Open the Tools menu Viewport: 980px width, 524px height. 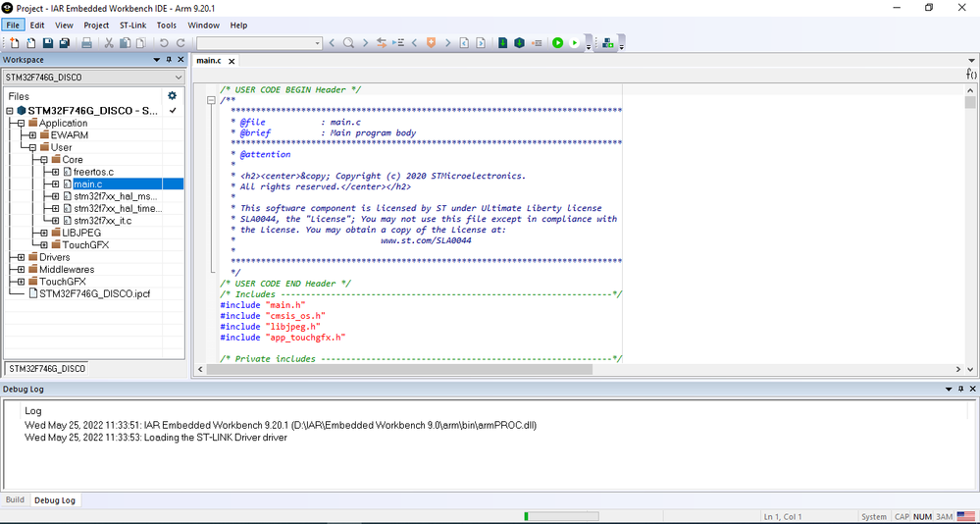(166, 25)
